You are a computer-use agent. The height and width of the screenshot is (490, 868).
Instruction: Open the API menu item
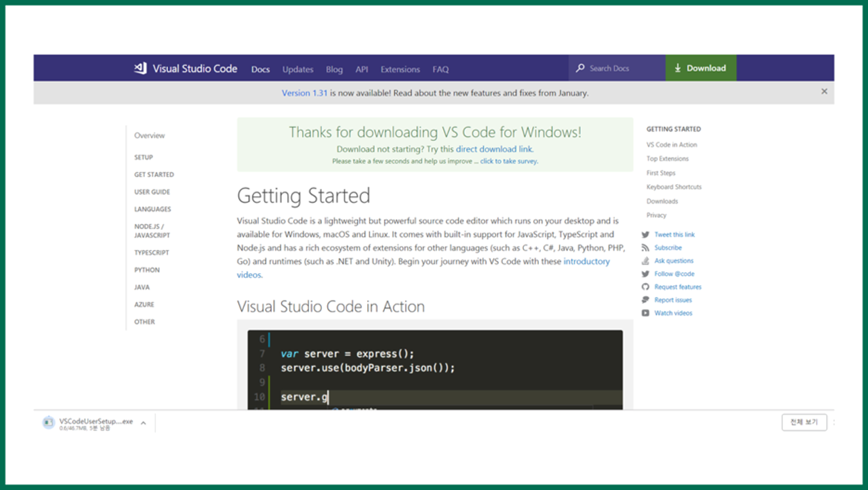[361, 69]
